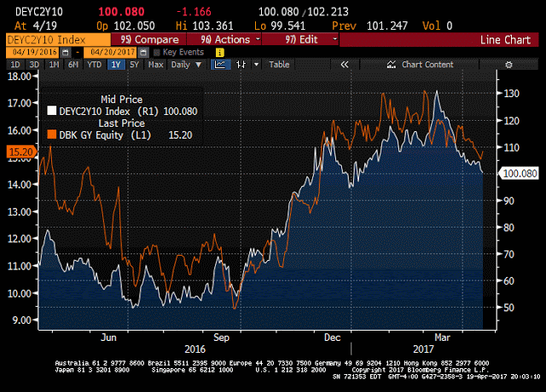
Task: Click 50 on the right axis
Action: pyautogui.click(x=508, y=308)
